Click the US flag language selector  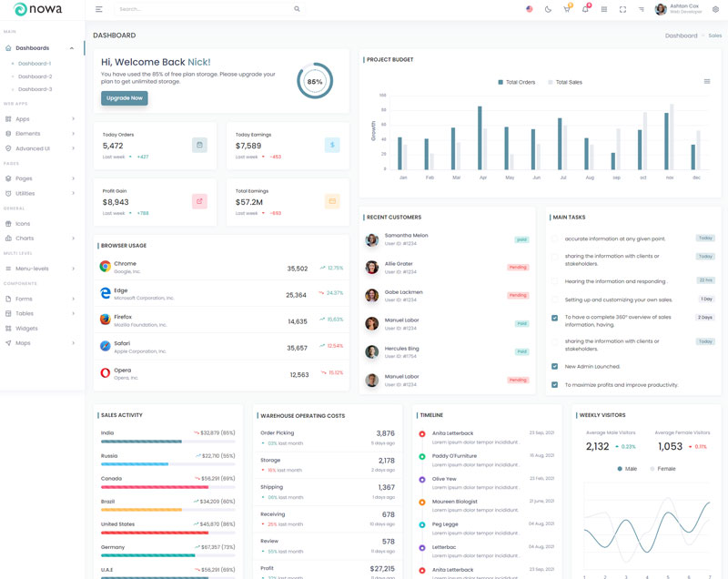coord(529,9)
